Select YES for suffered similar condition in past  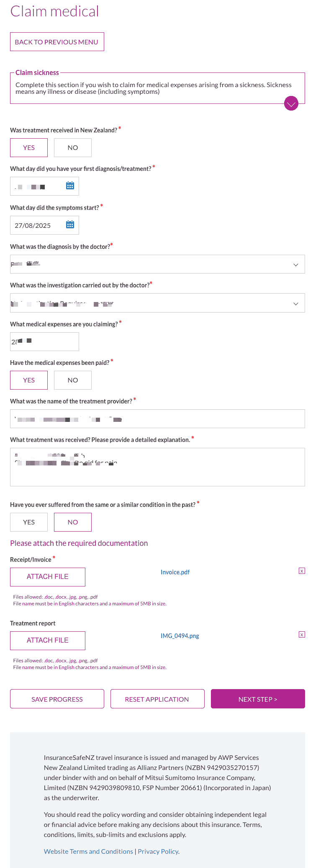click(28, 522)
